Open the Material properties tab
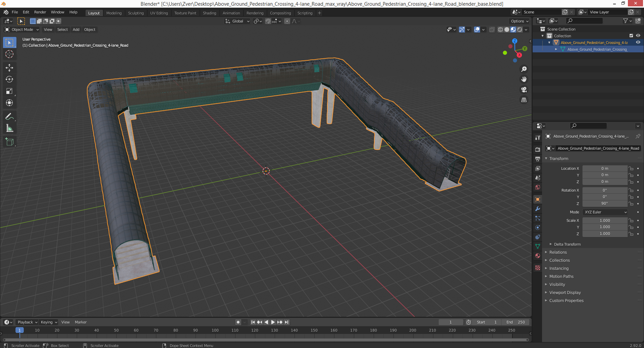This screenshot has width=644, height=348. (538, 255)
